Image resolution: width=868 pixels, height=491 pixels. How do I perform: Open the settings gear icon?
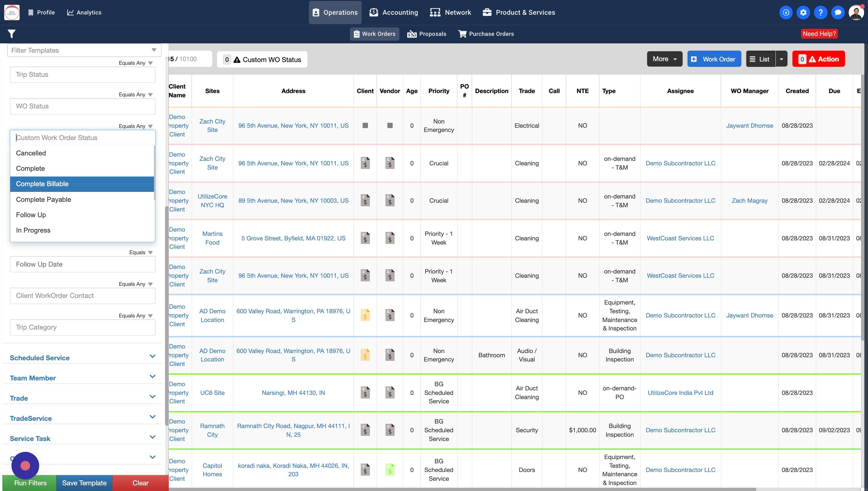point(803,12)
